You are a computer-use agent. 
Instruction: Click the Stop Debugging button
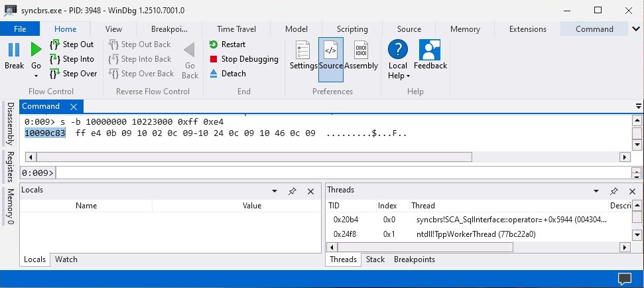[243, 59]
